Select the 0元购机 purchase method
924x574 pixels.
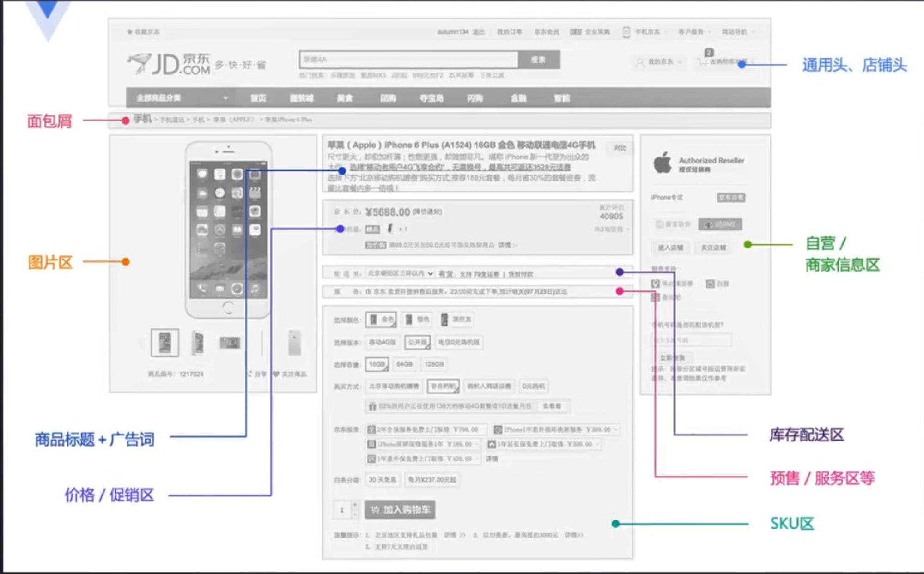pos(533,386)
